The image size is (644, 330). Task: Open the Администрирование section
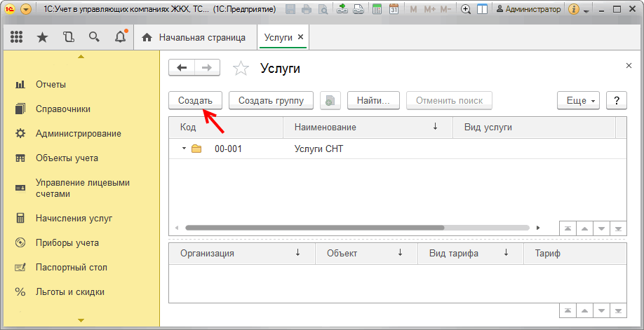tap(78, 134)
